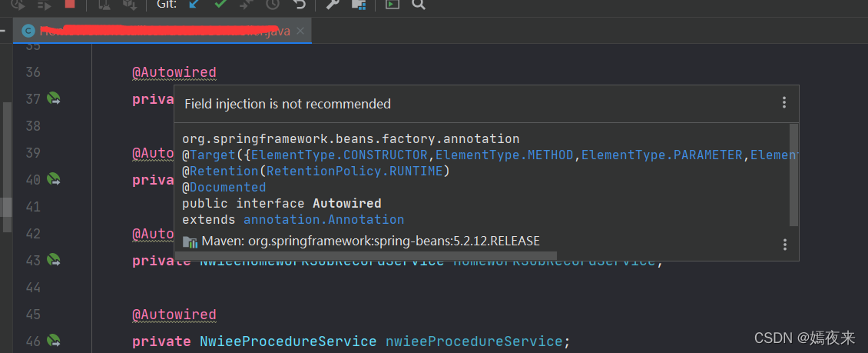Click the left panel vertical scrollbar thumb
The height and width of the screenshot is (353, 868).
click(6, 166)
